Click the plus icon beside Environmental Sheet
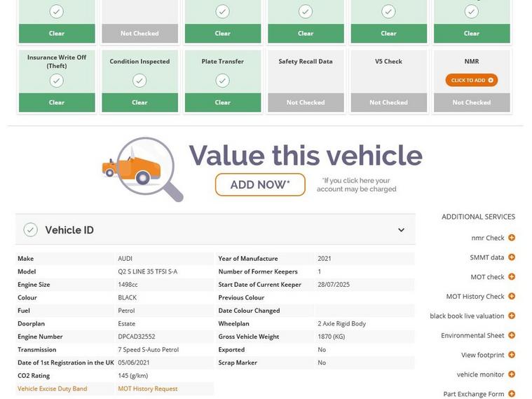The height and width of the screenshot is (399, 532). click(x=512, y=335)
